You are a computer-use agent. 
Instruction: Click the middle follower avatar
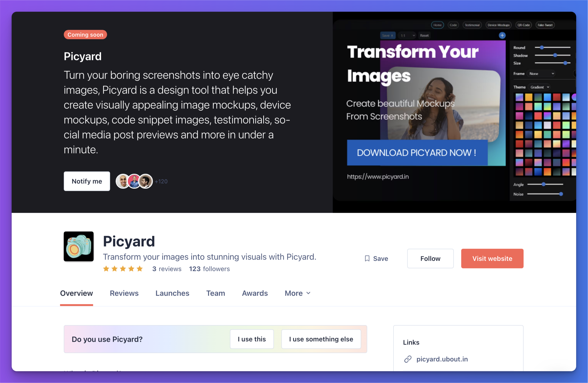click(134, 181)
